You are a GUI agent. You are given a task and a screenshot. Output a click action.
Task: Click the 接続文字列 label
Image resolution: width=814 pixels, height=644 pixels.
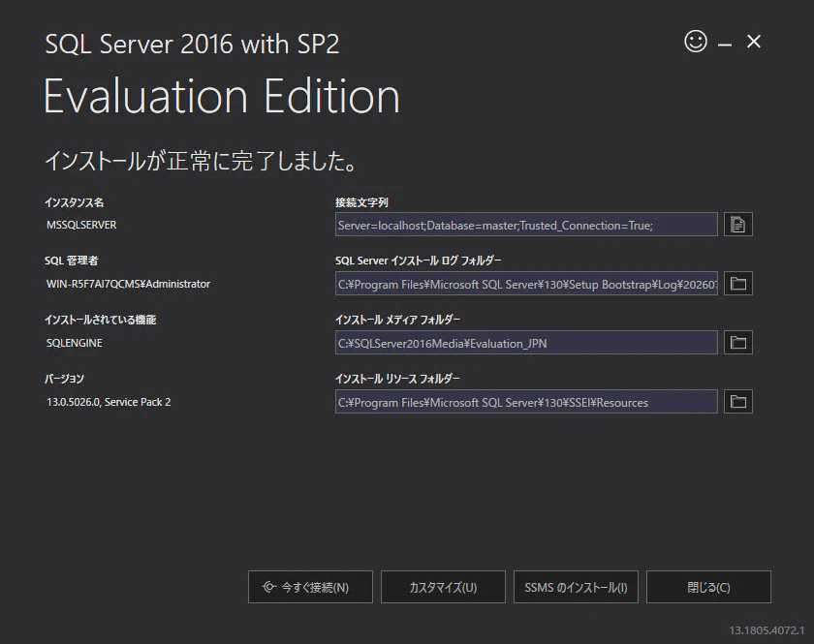coord(361,202)
